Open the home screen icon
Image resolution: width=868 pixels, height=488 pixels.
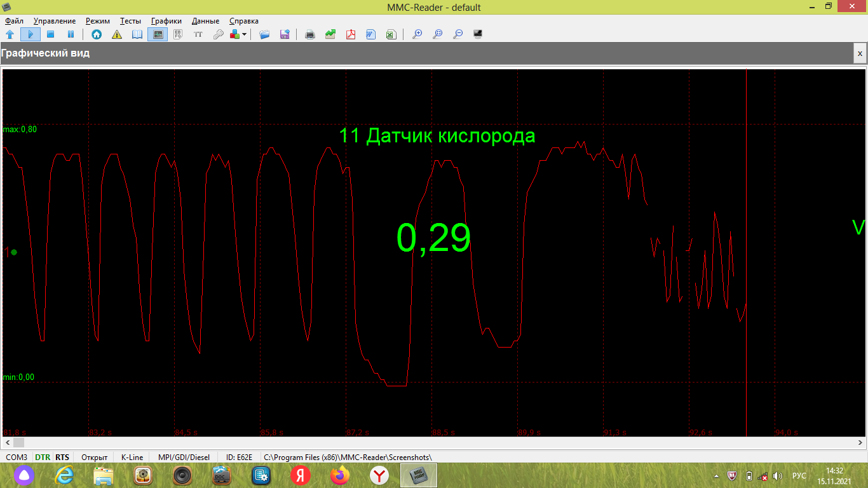click(97, 34)
